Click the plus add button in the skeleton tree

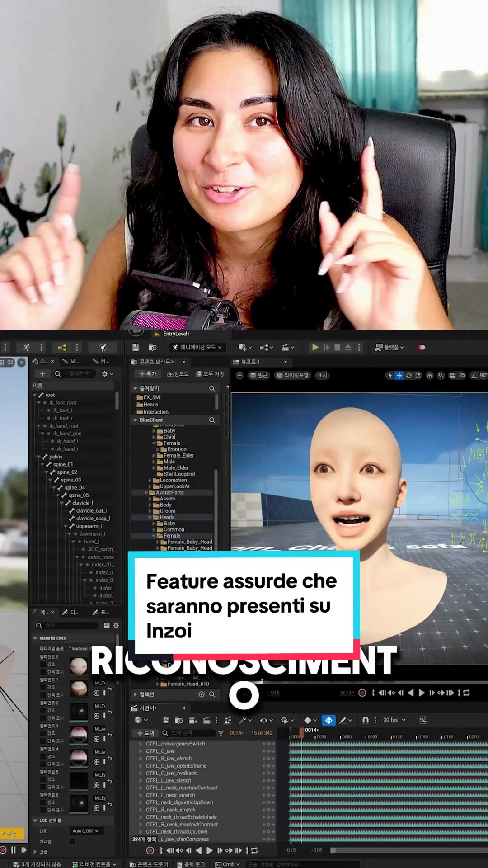42,374
